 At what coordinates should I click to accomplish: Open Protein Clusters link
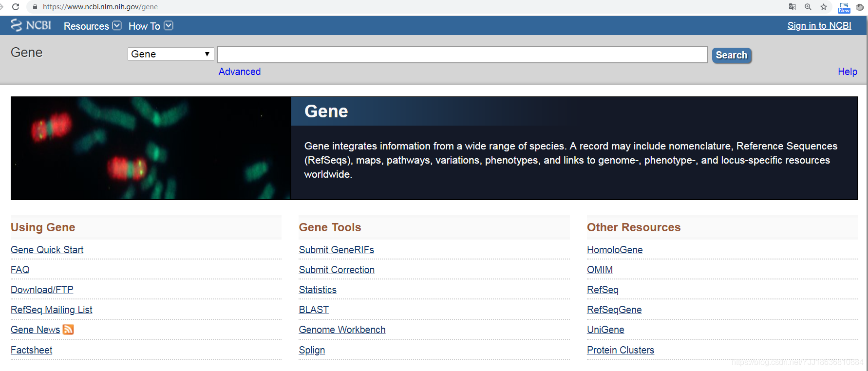[621, 350]
